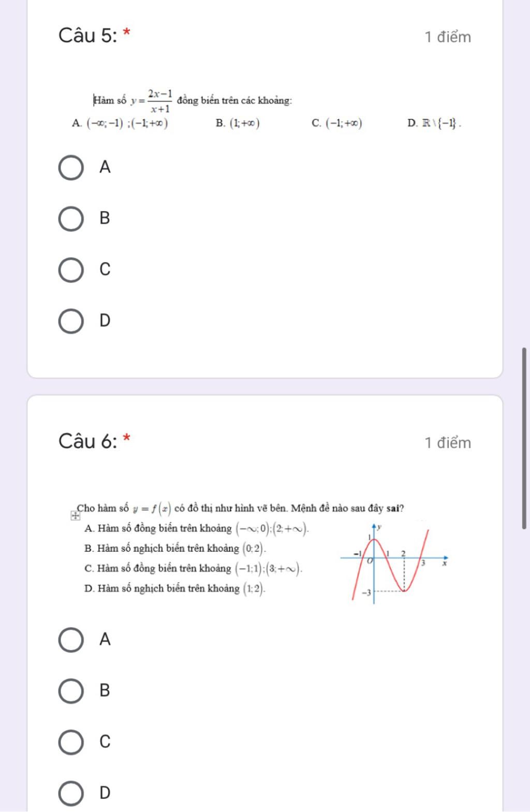Click answer text 'D. R \ {-1}' in Câu 5

[434, 123]
